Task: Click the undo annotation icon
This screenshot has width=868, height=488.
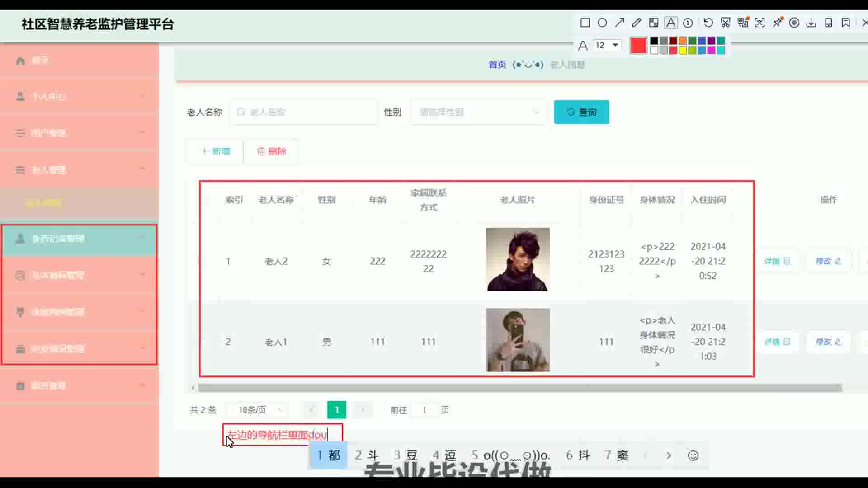Action: 708,23
